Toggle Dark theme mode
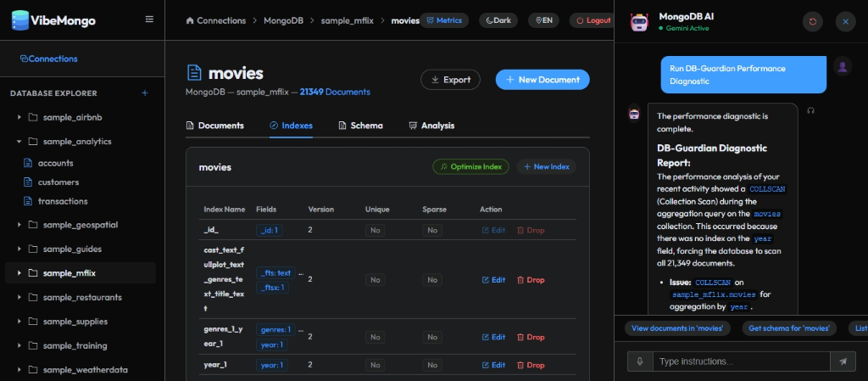868x381 pixels. pyautogui.click(x=498, y=20)
